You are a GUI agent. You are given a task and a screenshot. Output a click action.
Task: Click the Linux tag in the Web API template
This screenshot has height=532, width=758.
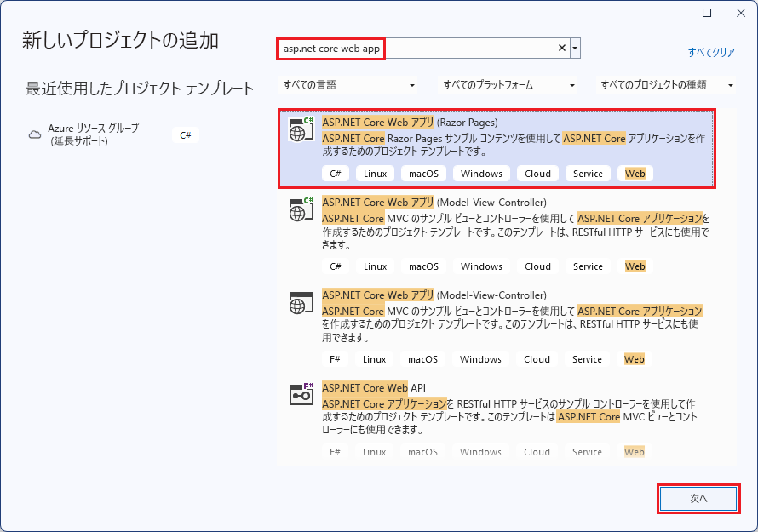(374, 452)
